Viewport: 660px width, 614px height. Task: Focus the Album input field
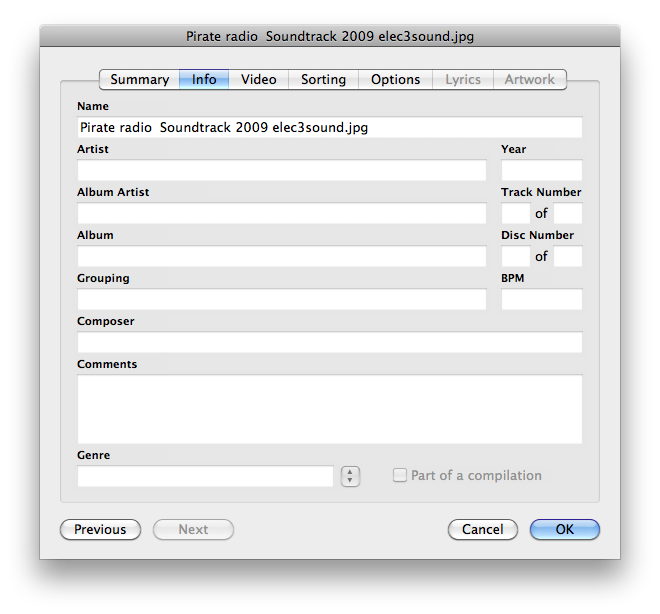coord(282,256)
